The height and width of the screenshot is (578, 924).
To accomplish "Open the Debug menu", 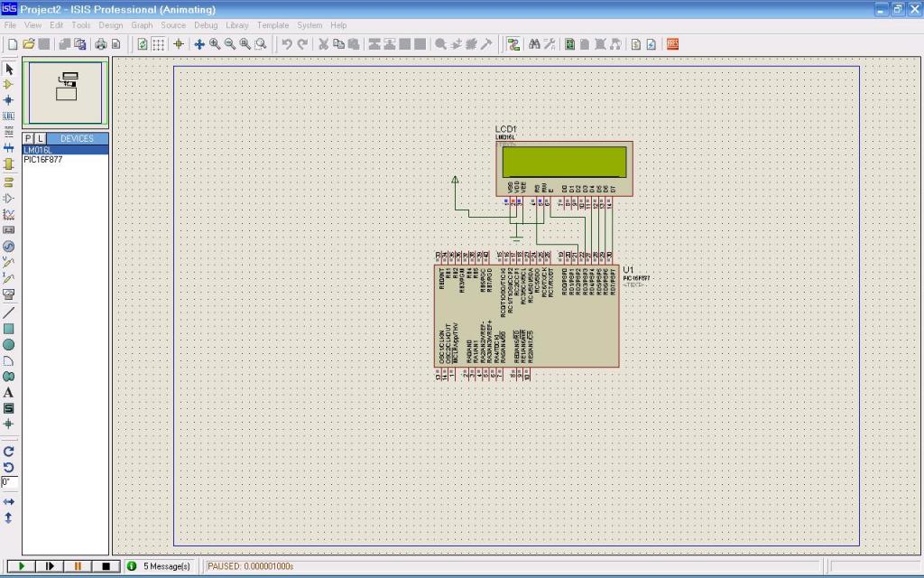I will click(206, 25).
